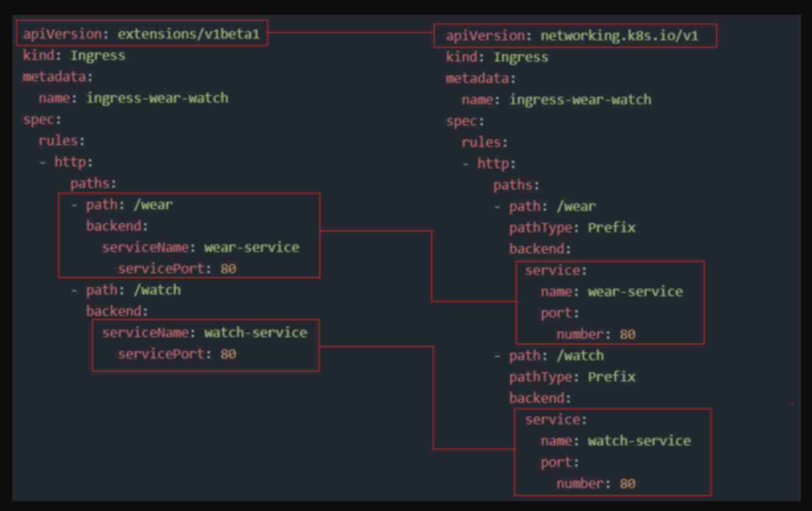Click 'number: 80' under wear-service

(596, 334)
